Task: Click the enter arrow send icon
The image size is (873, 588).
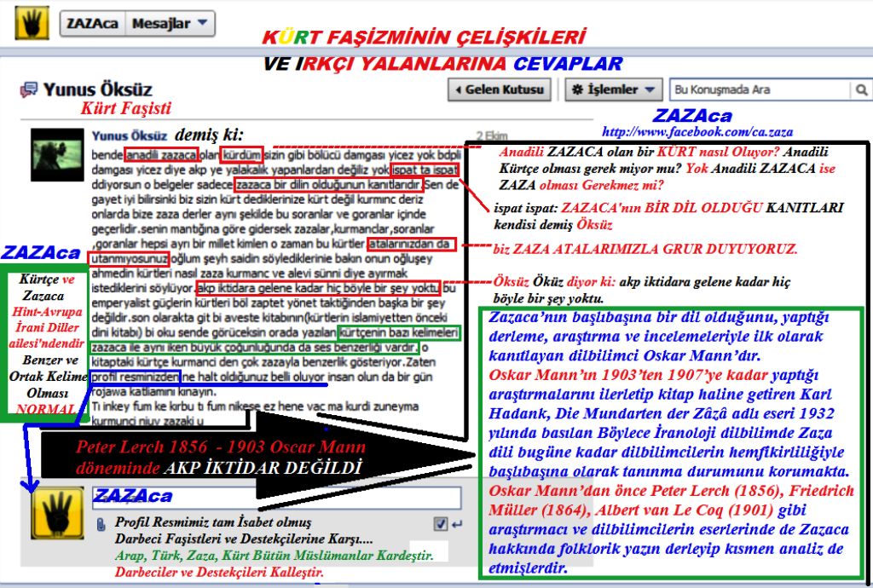Action: [x=457, y=524]
